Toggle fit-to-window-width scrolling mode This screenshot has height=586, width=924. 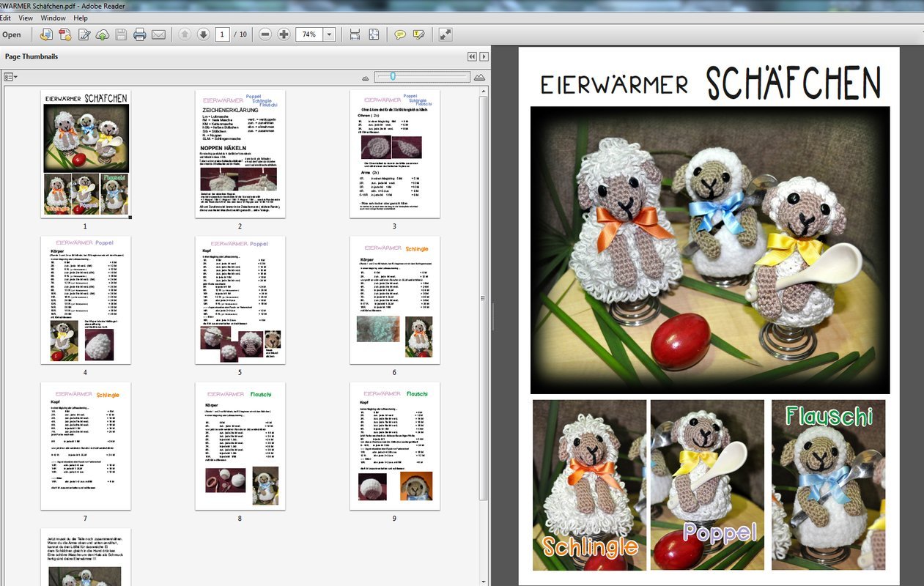[355, 34]
